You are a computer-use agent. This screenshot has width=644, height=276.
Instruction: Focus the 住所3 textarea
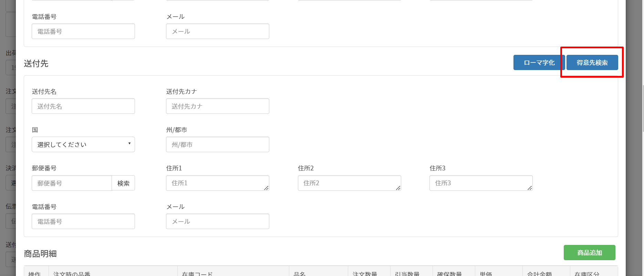click(x=481, y=183)
